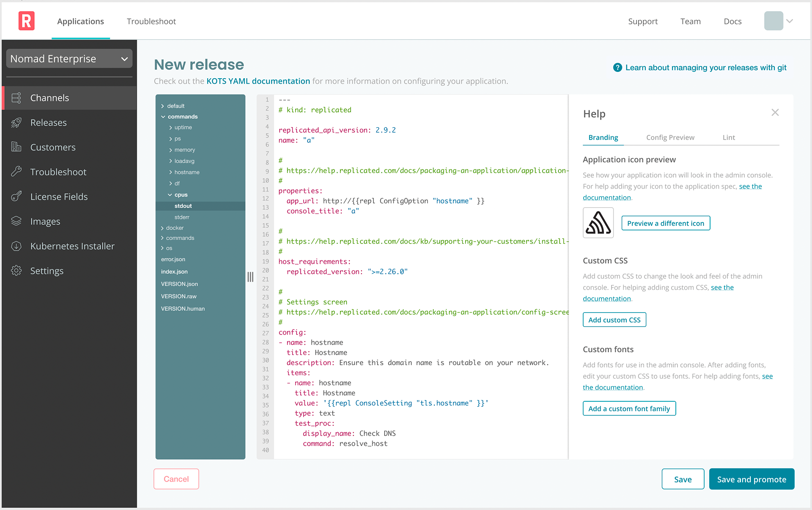This screenshot has height=510, width=812.
Task: Click the Releases rocket icon
Action: (x=16, y=123)
